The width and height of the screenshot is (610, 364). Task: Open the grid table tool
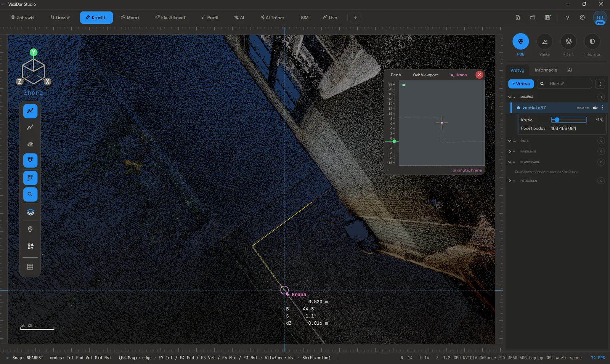[x=30, y=266]
